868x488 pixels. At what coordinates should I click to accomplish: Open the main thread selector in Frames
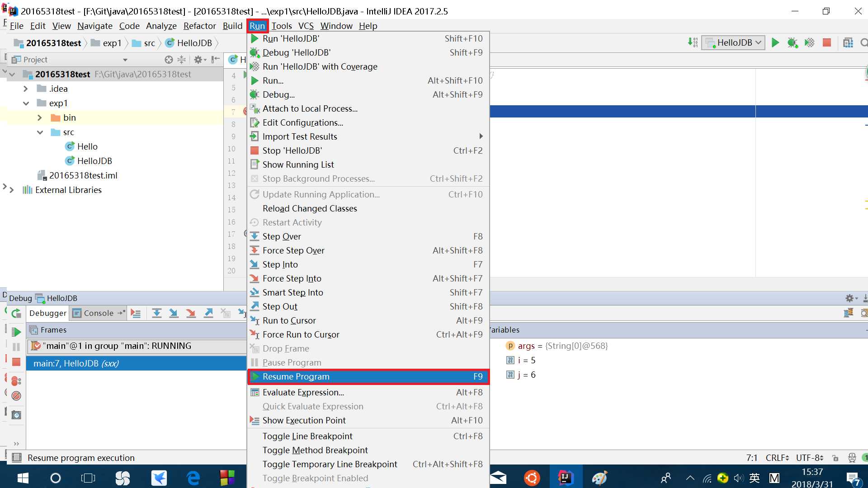click(x=136, y=346)
